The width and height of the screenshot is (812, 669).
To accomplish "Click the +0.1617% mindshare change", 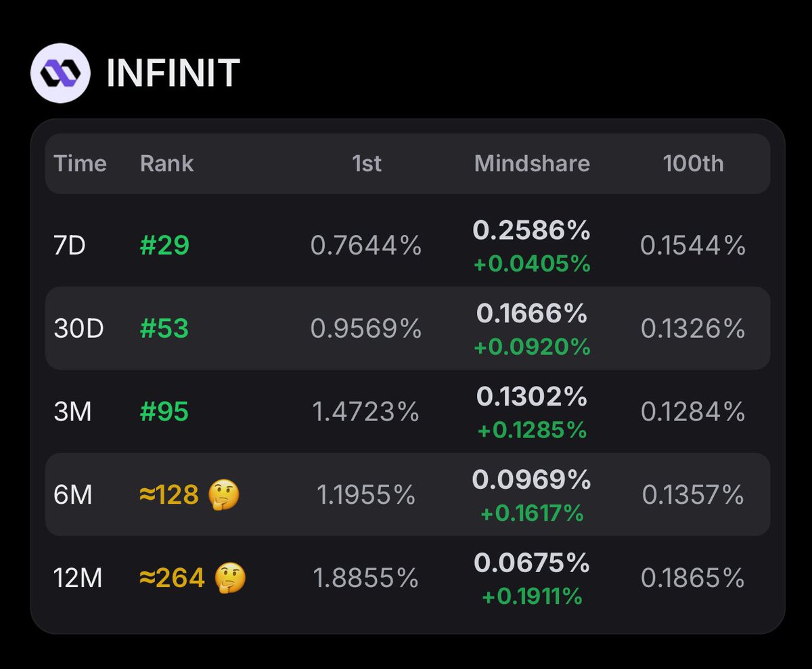I will point(532,513).
